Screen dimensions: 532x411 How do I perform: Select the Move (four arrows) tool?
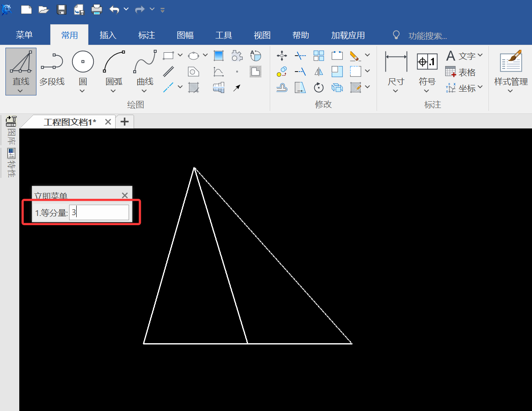pos(282,55)
